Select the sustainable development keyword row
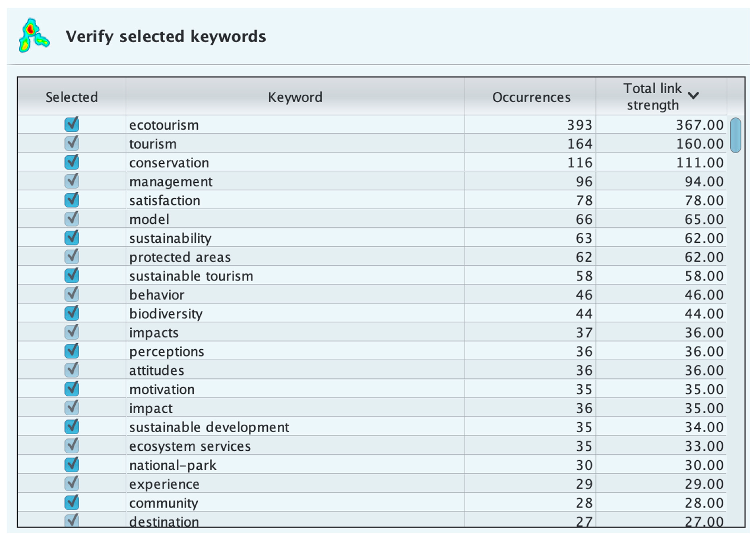The height and width of the screenshot is (541, 756). [209, 427]
